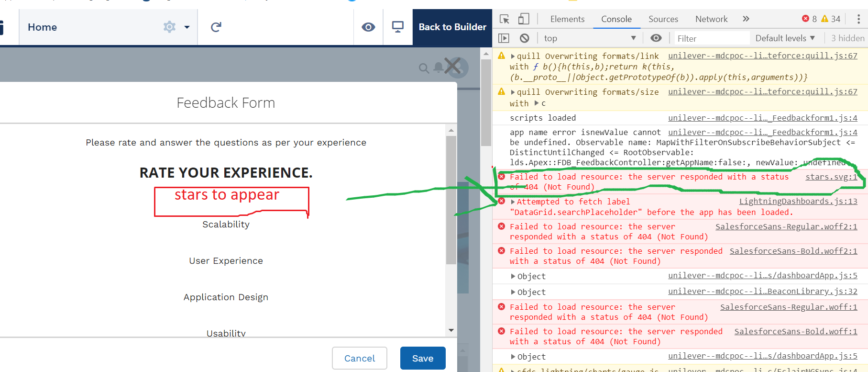Clear the console with the ban icon

(x=525, y=38)
